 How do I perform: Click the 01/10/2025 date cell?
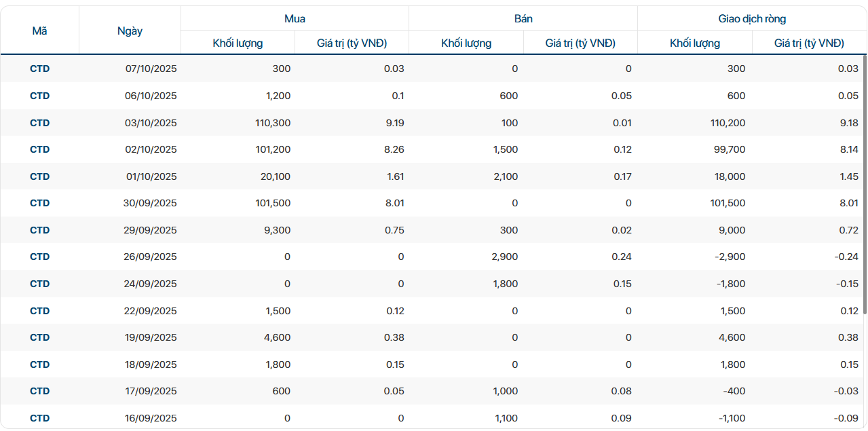[x=151, y=176]
